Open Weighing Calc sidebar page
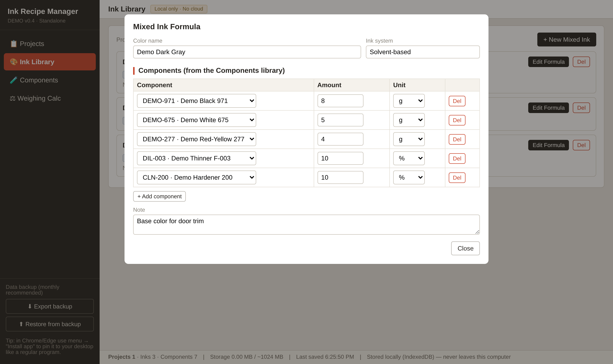 50,98
